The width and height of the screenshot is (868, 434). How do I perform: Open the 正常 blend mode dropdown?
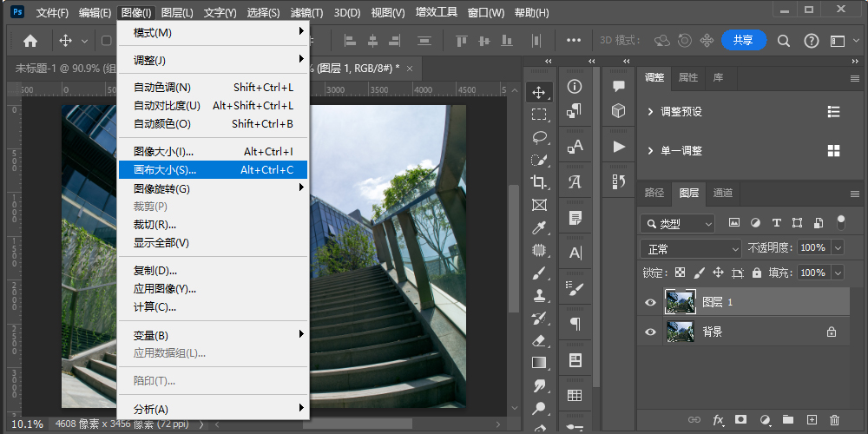691,248
